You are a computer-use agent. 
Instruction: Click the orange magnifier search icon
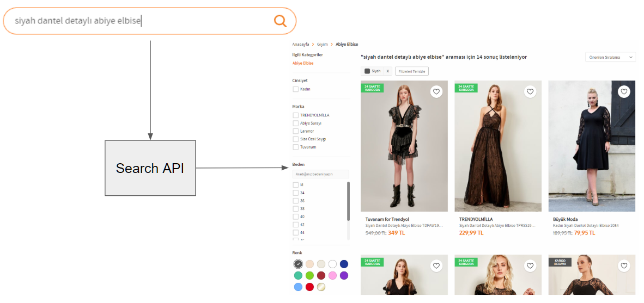[280, 21]
